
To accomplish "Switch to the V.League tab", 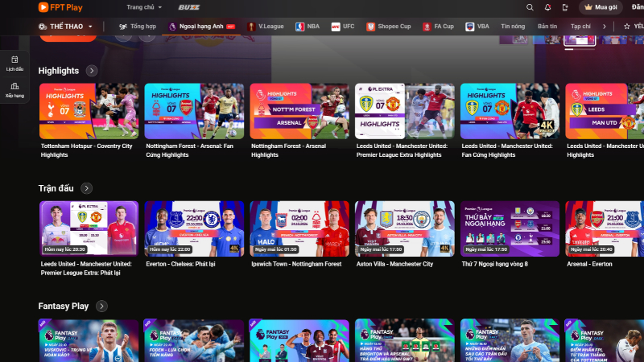I will 266,27.
